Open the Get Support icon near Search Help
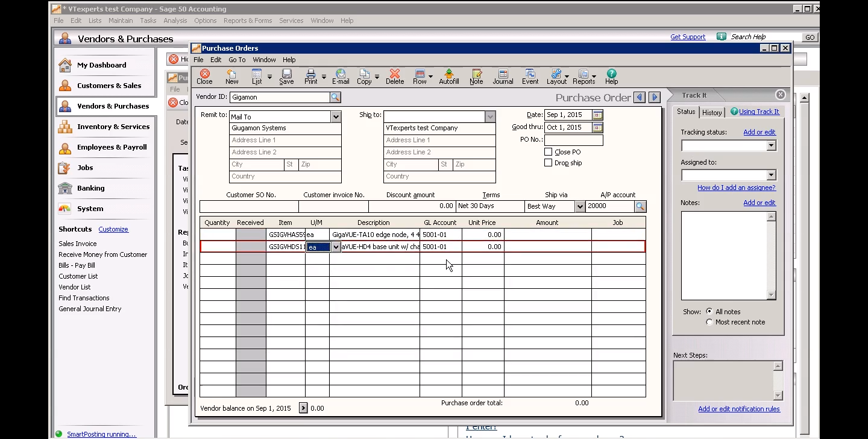 (722, 37)
